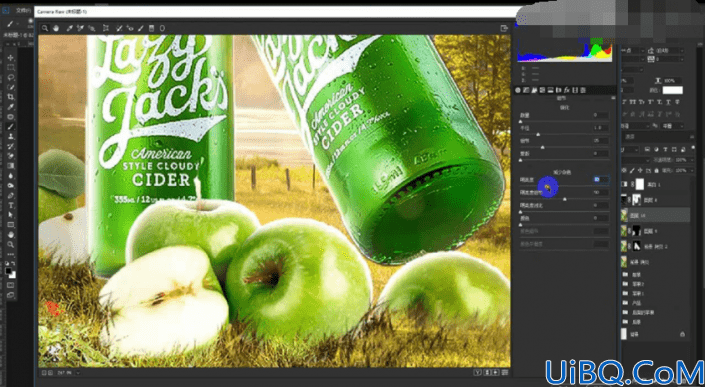The height and width of the screenshot is (387, 705).
Task: Select the Clone Stamp tool
Action: [11, 137]
